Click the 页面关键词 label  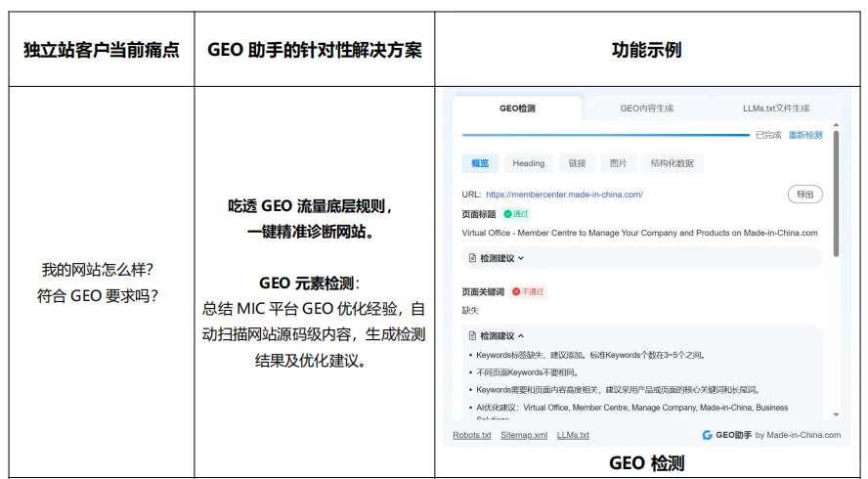point(483,292)
